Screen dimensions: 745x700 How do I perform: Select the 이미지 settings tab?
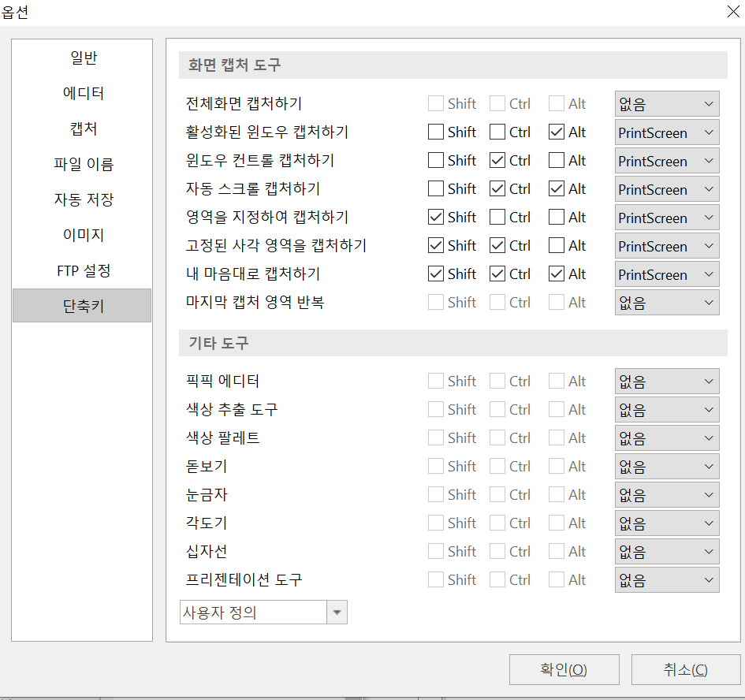83,235
